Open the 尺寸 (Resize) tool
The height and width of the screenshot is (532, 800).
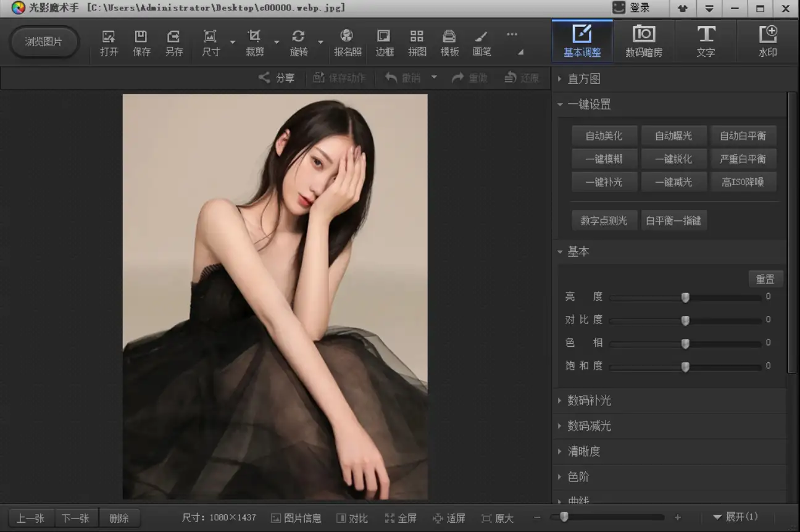(210, 42)
